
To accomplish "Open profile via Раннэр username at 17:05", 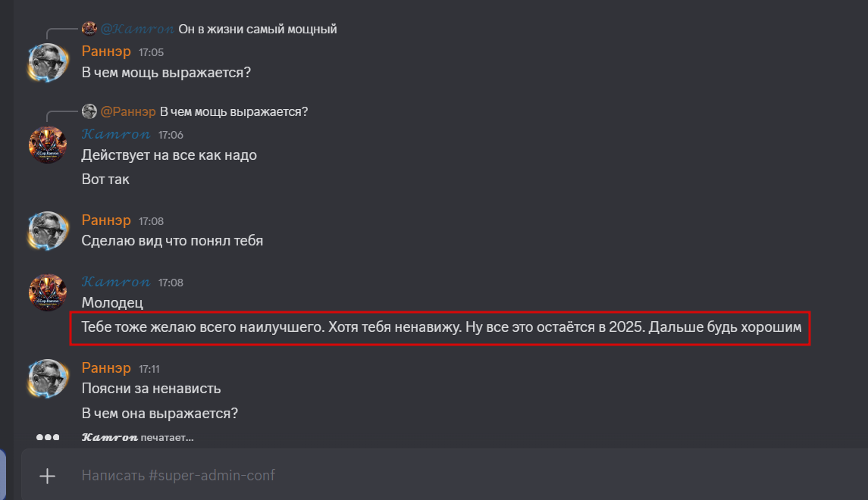I will click(106, 52).
